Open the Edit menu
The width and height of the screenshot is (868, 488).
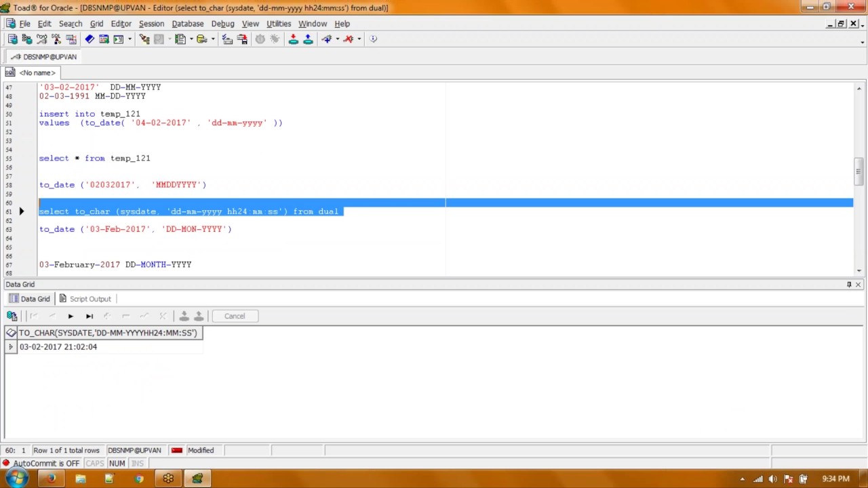coord(44,24)
